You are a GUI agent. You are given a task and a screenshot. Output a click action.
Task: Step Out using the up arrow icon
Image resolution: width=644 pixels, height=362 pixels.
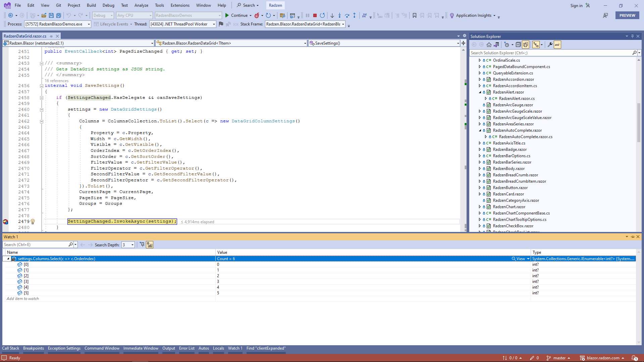pos(355,15)
